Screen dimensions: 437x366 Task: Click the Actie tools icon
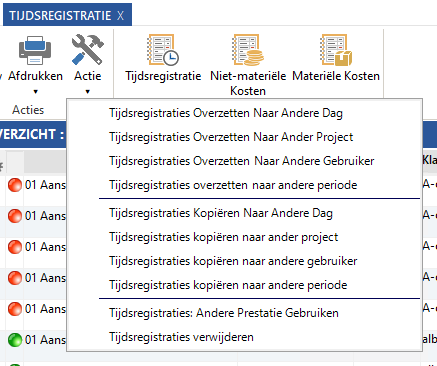(x=87, y=50)
